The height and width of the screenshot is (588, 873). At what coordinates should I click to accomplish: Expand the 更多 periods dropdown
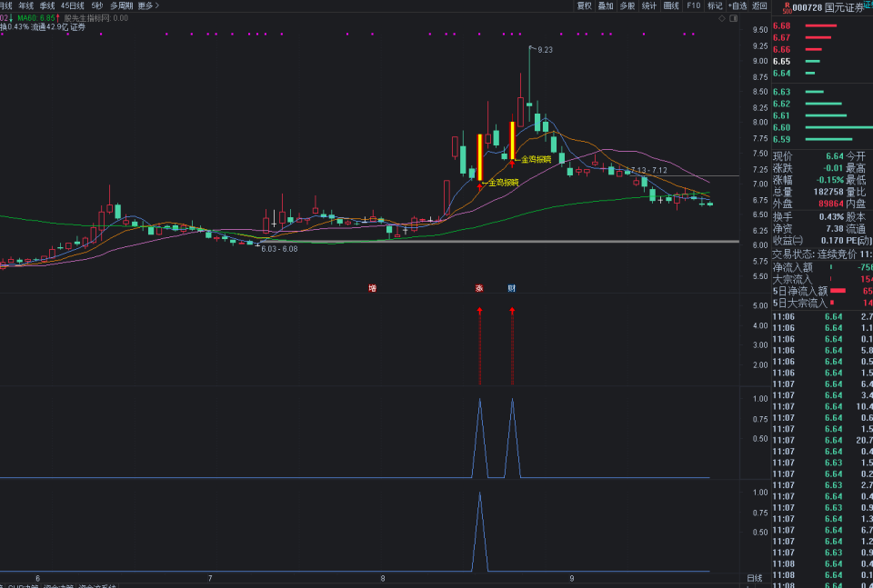[148, 5]
